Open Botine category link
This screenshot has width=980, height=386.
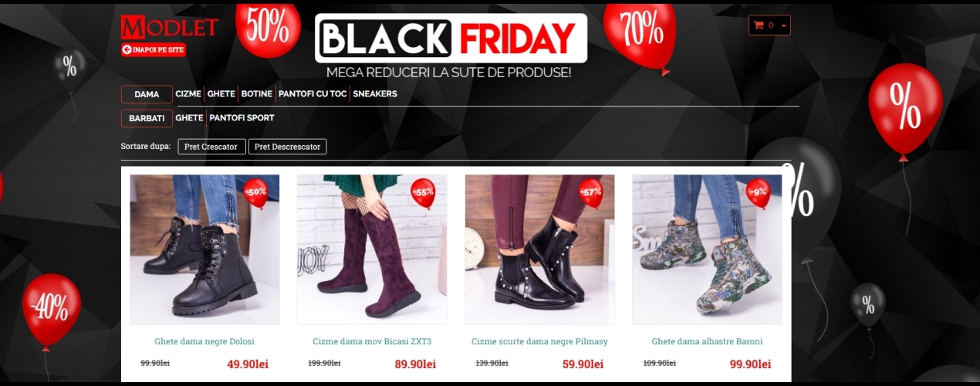[x=257, y=94]
